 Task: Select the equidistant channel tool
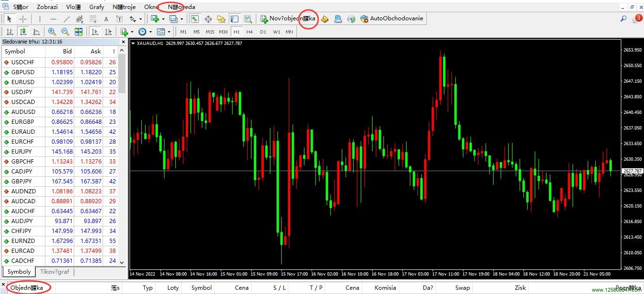(x=79, y=19)
